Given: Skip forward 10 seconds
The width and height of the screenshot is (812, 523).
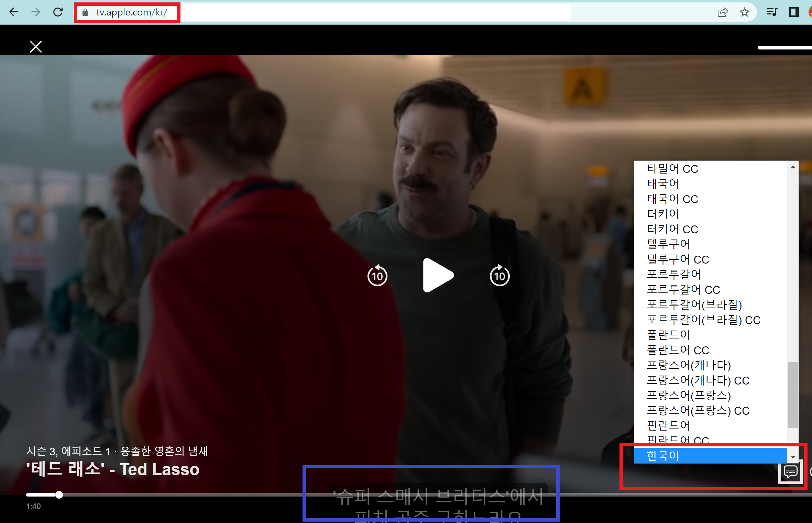Looking at the screenshot, I should coord(500,276).
